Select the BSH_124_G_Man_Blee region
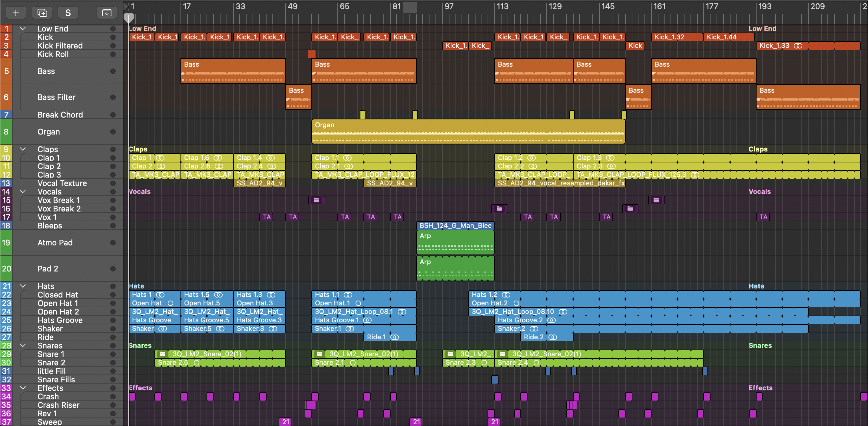Image resolution: width=868 pixels, height=426 pixels. click(x=455, y=225)
